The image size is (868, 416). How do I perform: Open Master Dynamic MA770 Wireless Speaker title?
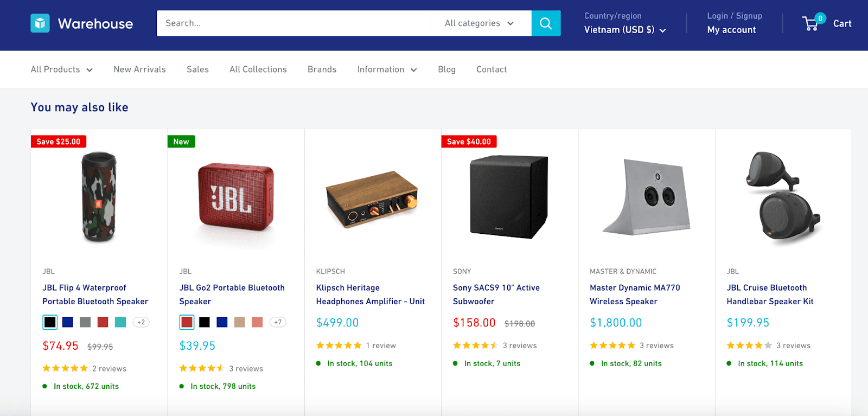tap(635, 295)
